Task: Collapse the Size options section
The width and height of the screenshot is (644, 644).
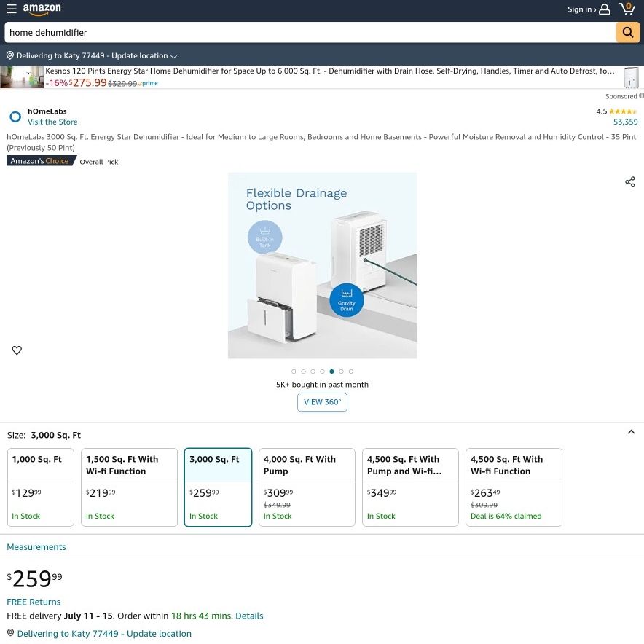Action: click(632, 432)
